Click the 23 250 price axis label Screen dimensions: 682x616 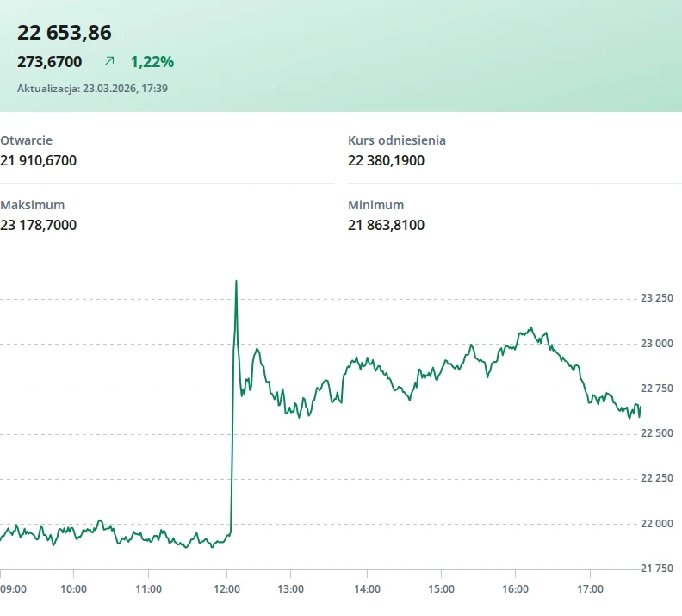(657, 298)
